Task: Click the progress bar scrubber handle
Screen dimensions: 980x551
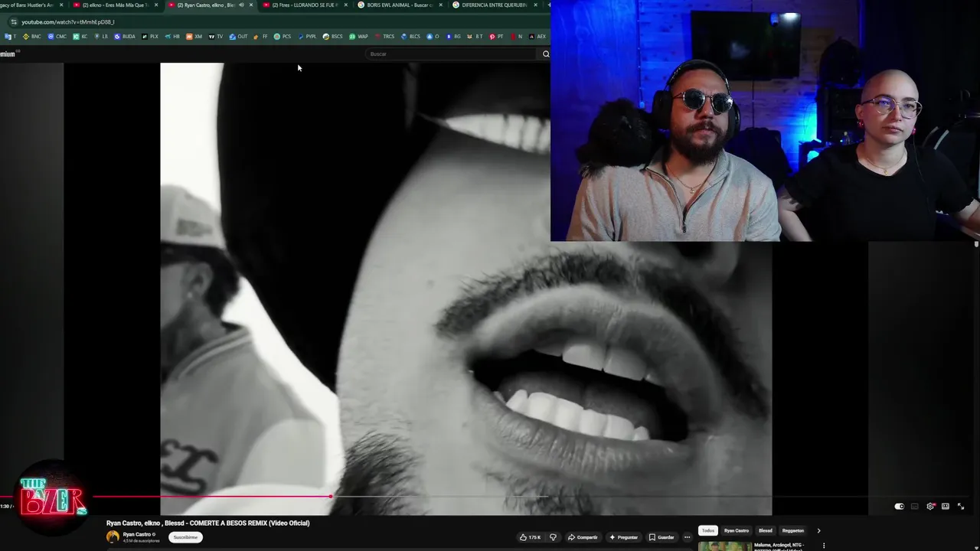Action: tap(331, 497)
